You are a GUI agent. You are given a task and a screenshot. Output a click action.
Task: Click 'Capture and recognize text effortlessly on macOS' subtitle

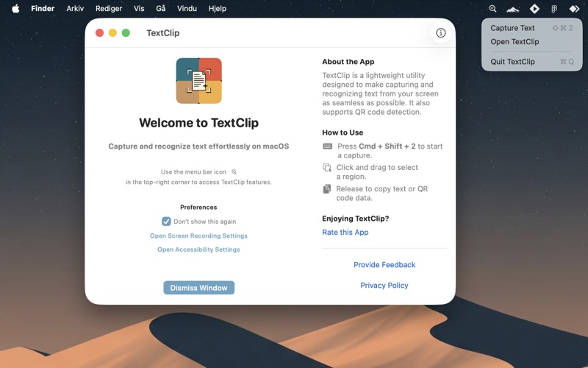coord(198,146)
